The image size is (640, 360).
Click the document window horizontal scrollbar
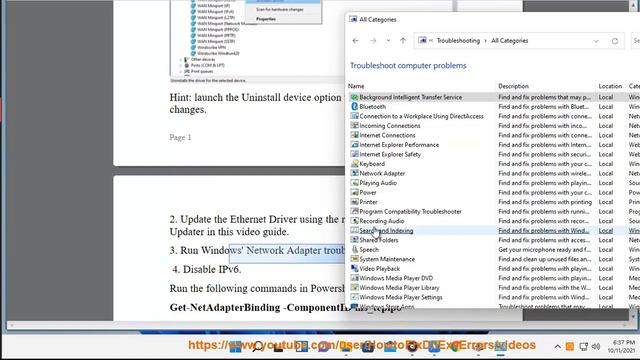point(319,325)
